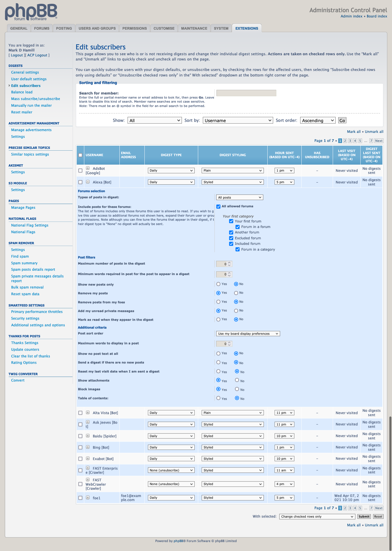
Task: Open National Flag Settings link
Action: (x=30, y=225)
